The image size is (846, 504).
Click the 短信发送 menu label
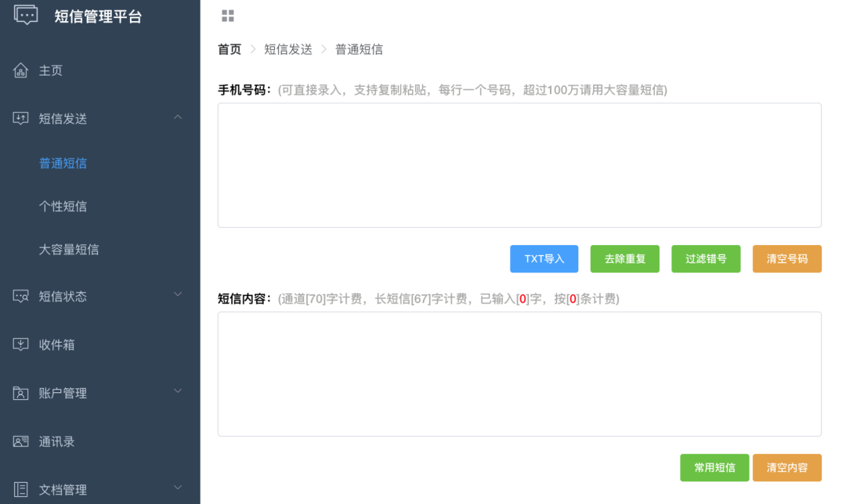coord(63,119)
